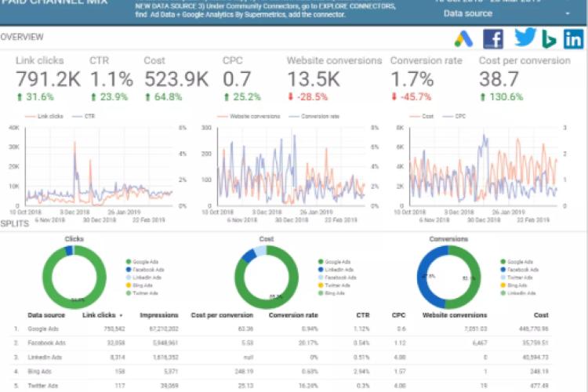Select the Google Ads row in the table

coord(281,329)
